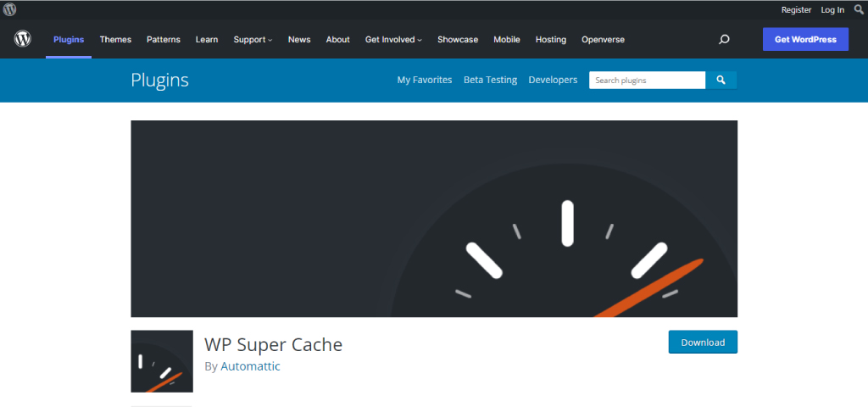Click the Get WordPress button
The height and width of the screenshot is (407, 868).
[x=805, y=39]
